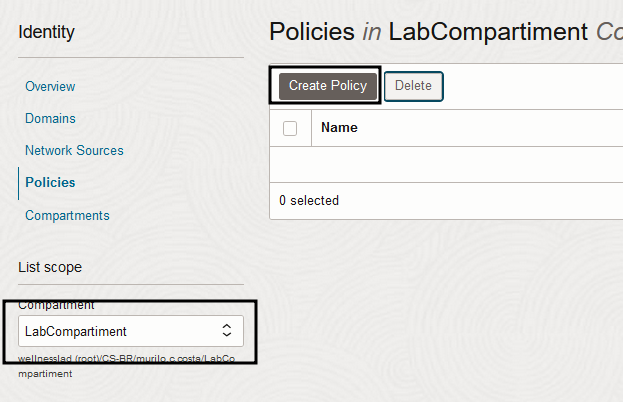Go to the Overview page
Image resolution: width=623 pixels, height=402 pixels.
(50, 87)
